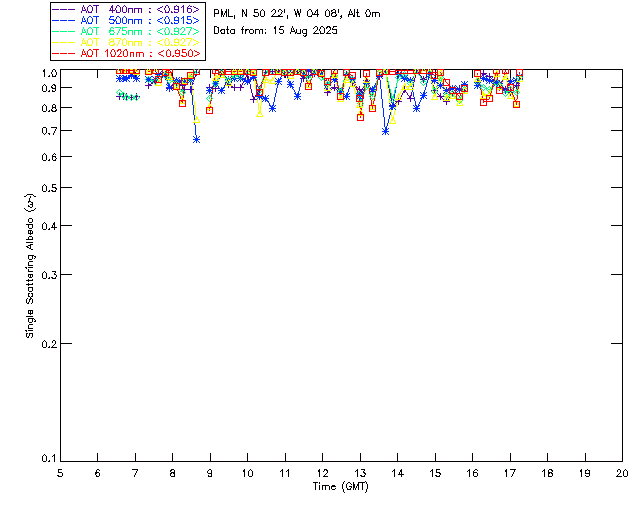Viewport: 640px width, 512px height.
Task: Click the red square marker at 9 hours
Action: pyautogui.click(x=209, y=110)
